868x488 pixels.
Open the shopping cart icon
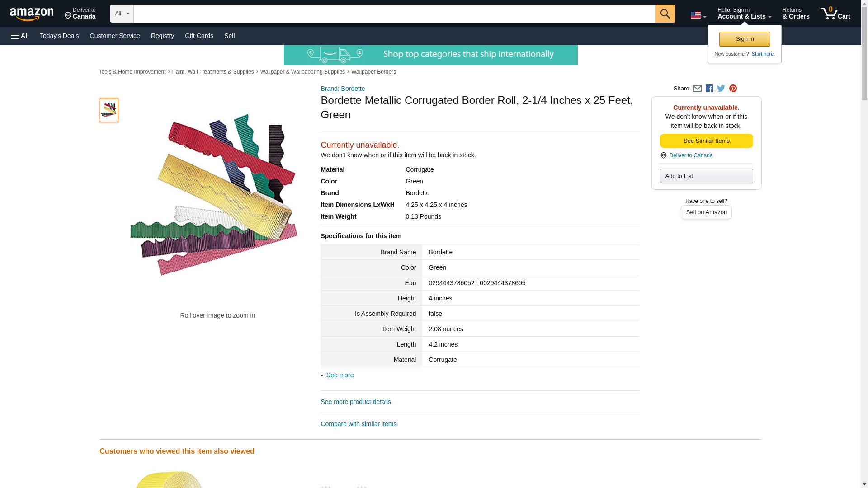[x=835, y=14]
